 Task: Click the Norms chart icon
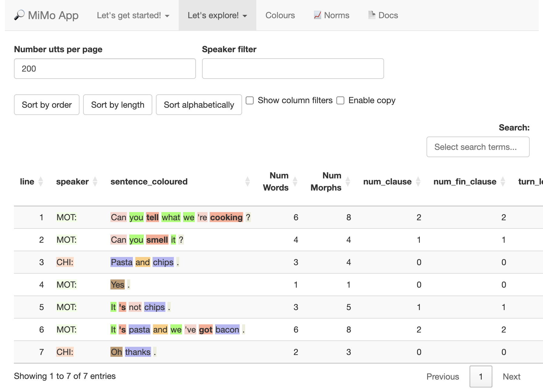(x=317, y=15)
